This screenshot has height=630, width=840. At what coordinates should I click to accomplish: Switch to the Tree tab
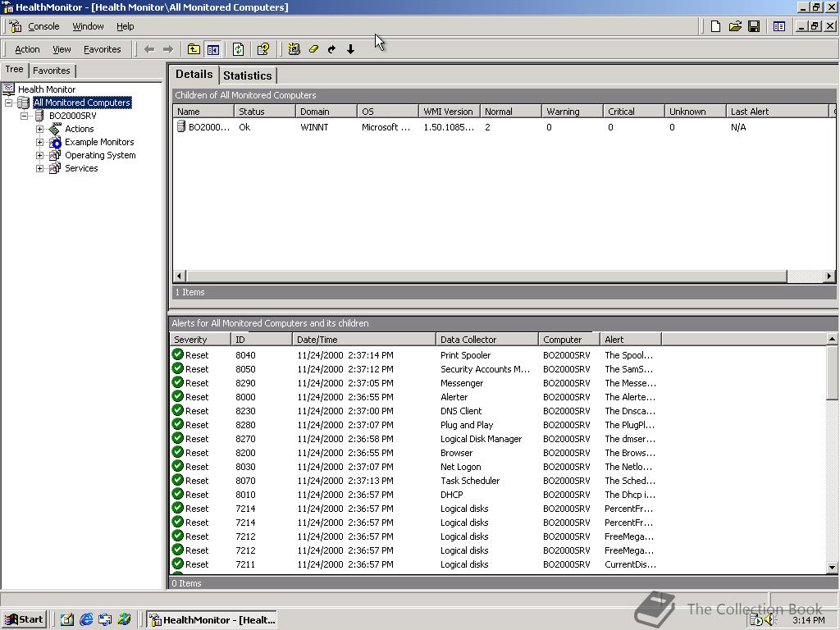pos(14,69)
